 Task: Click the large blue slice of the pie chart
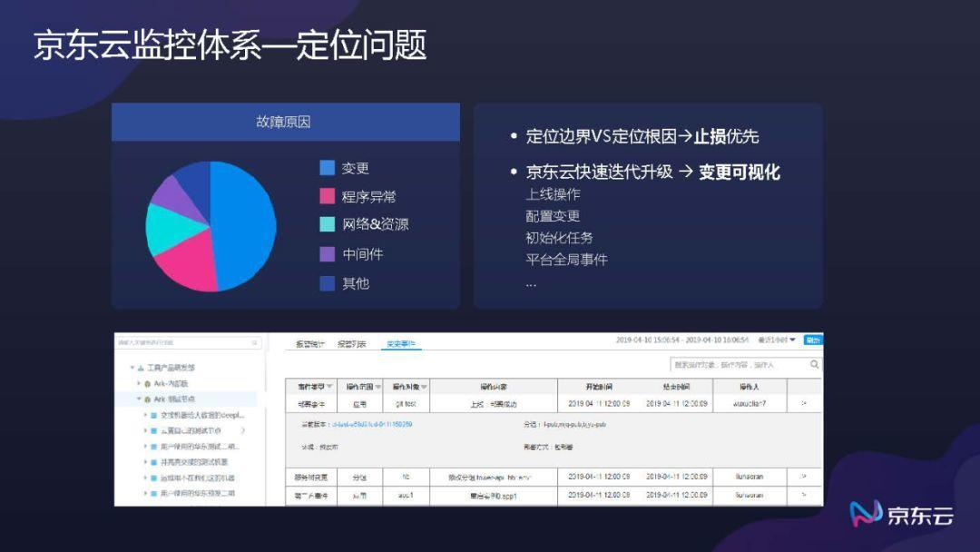245,226
